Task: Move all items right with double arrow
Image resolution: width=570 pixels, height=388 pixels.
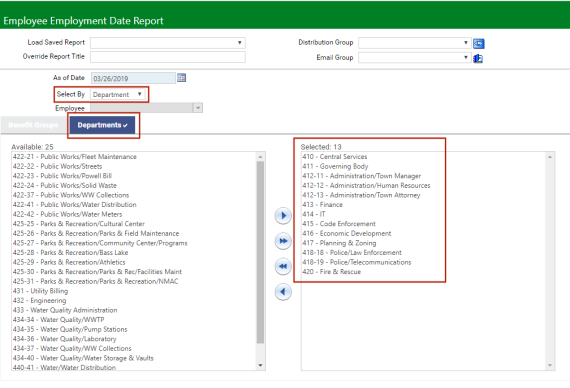Action: click(x=283, y=241)
